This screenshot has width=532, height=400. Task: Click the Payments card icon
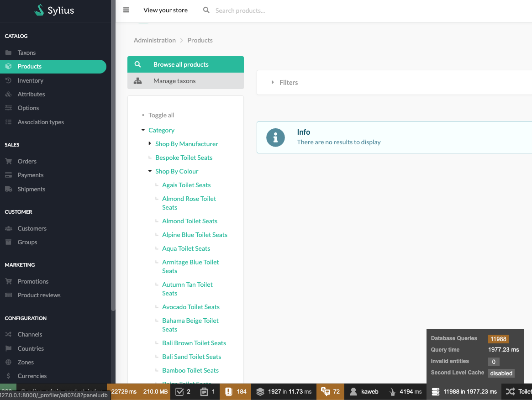[x=9, y=175]
